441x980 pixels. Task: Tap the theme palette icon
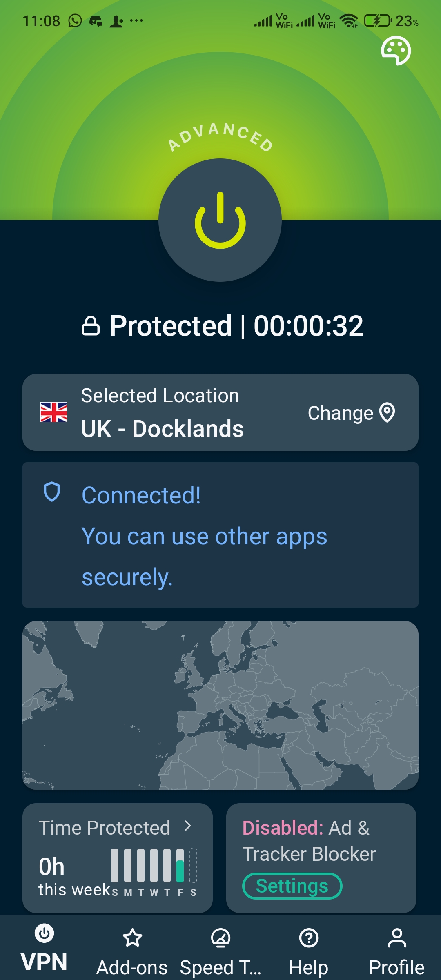click(396, 51)
